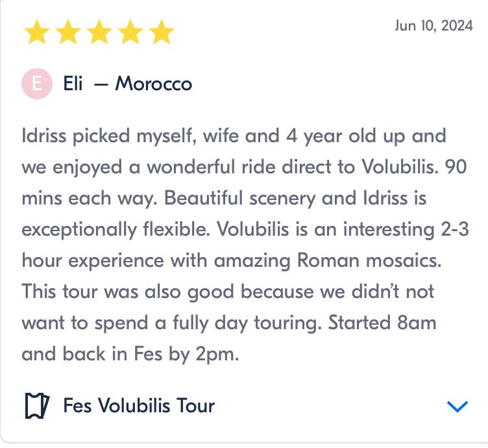Open the Fes Volubilis Tour link
The width and height of the screenshot is (488, 448).
[x=139, y=406]
